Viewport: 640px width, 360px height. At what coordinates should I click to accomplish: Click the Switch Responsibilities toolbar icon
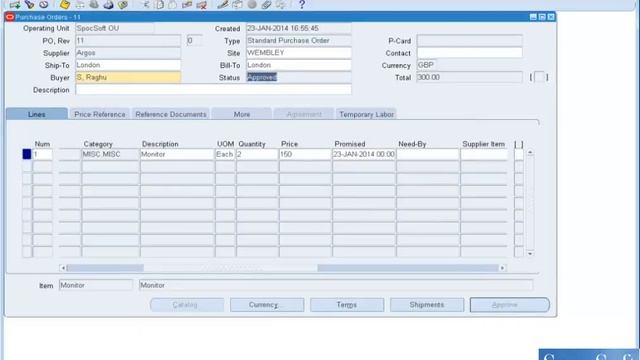(94, 4)
